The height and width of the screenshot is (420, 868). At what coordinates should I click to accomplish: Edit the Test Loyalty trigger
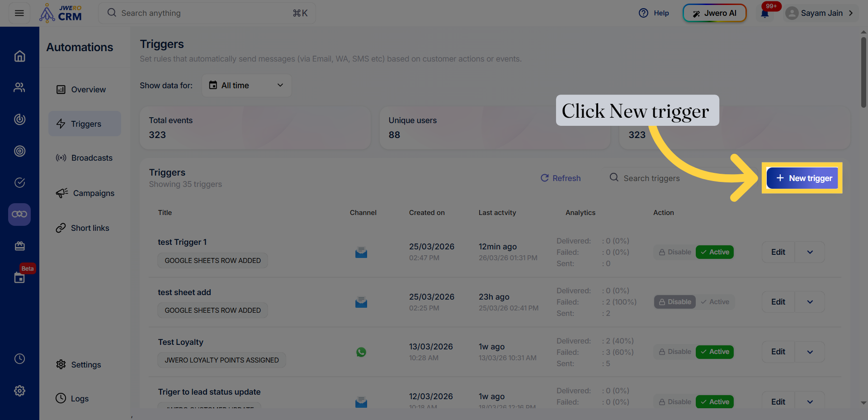pos(778,352)
